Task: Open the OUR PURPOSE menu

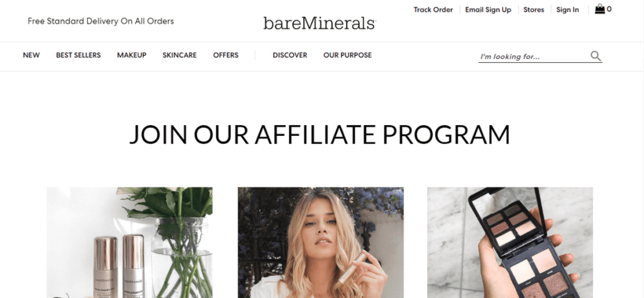Action: (x=347, y=55)
